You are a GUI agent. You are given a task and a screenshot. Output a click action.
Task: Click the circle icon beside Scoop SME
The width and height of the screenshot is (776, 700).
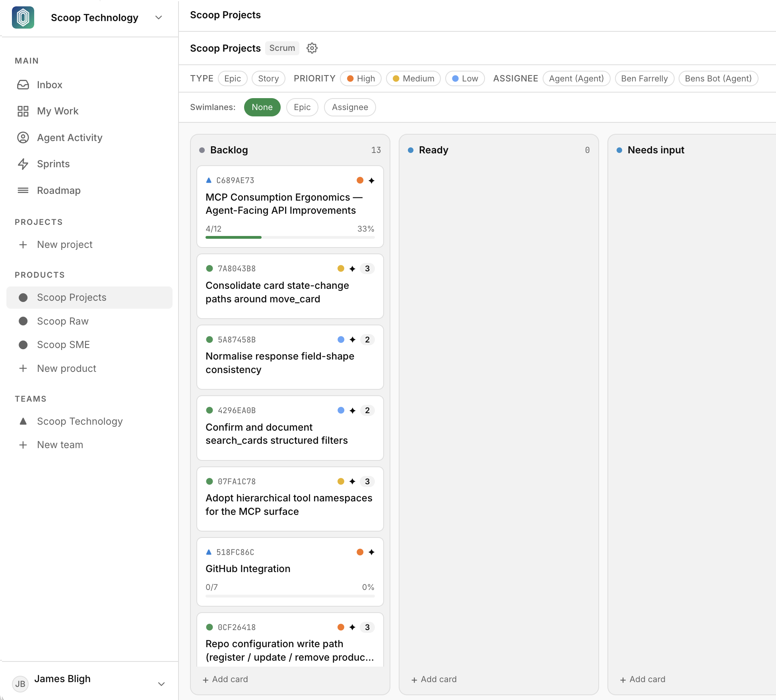tap(23, 344)
